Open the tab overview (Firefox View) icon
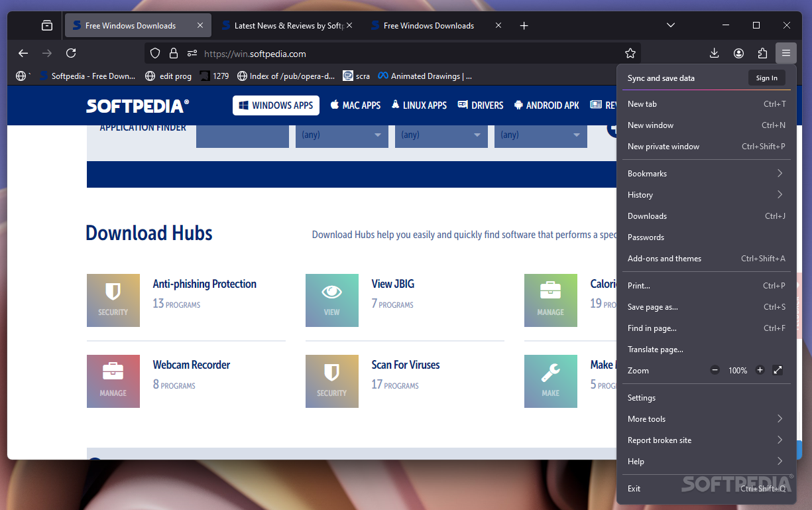The image size is (812, 510). (47, 26)
